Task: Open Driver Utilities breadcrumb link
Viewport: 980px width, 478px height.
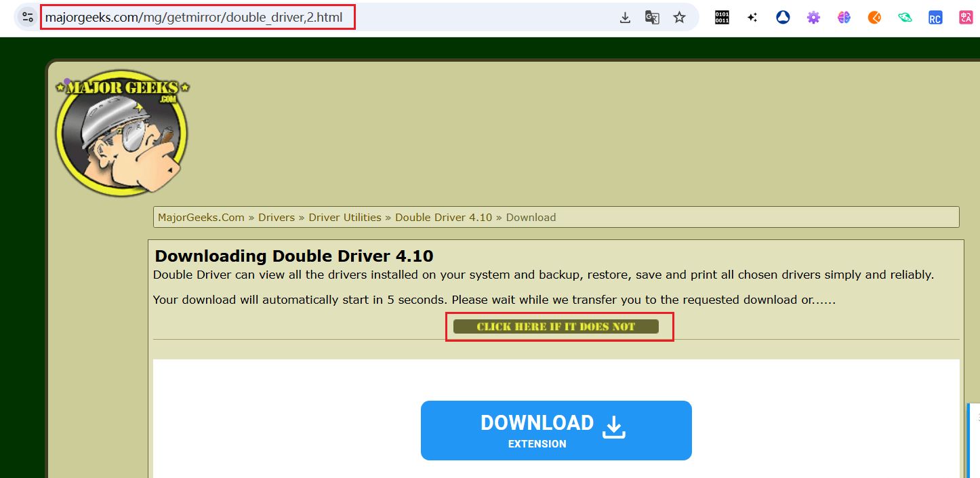Action: (345, 218)
